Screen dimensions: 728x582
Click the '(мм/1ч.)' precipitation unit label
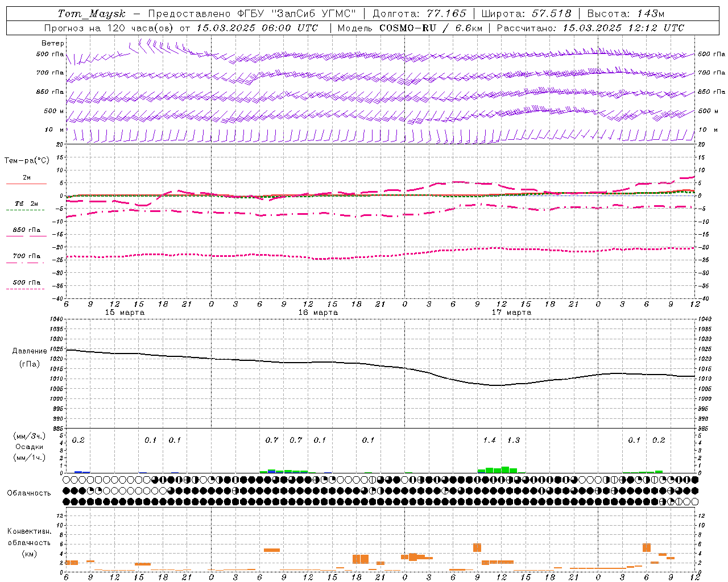[x=30, y=458]
